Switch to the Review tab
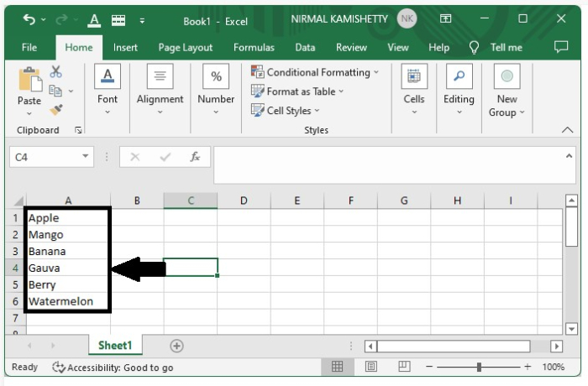This screenshot has width=588, height=386. coord(351,48)
